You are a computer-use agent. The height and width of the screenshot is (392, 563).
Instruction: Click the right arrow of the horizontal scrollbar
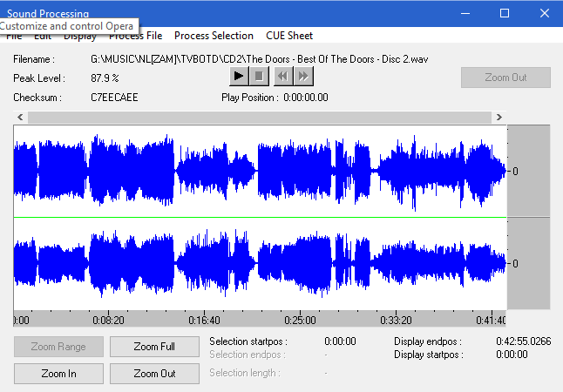(x=499, y=117)
